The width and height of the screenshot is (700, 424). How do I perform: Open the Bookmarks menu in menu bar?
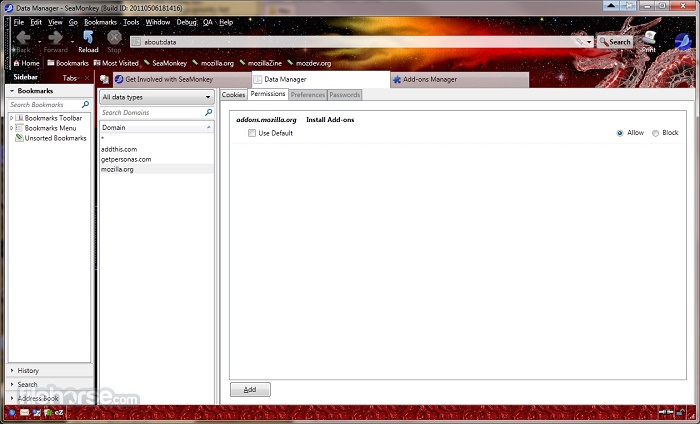click(x=100, y=21)
